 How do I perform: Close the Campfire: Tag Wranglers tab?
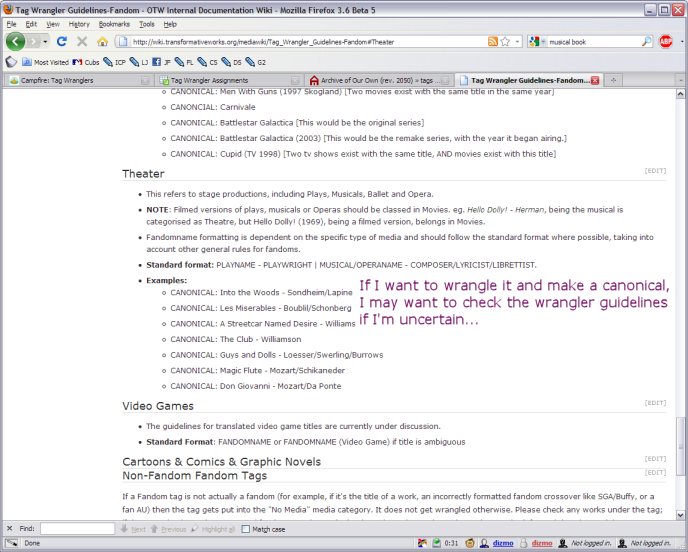(x=145, y=80)
